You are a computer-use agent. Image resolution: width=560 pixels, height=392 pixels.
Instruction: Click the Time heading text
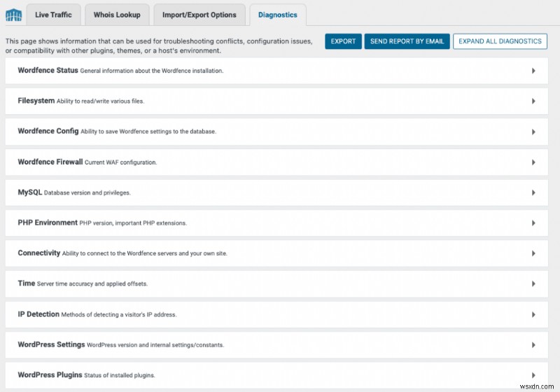(x=27, y=283)
